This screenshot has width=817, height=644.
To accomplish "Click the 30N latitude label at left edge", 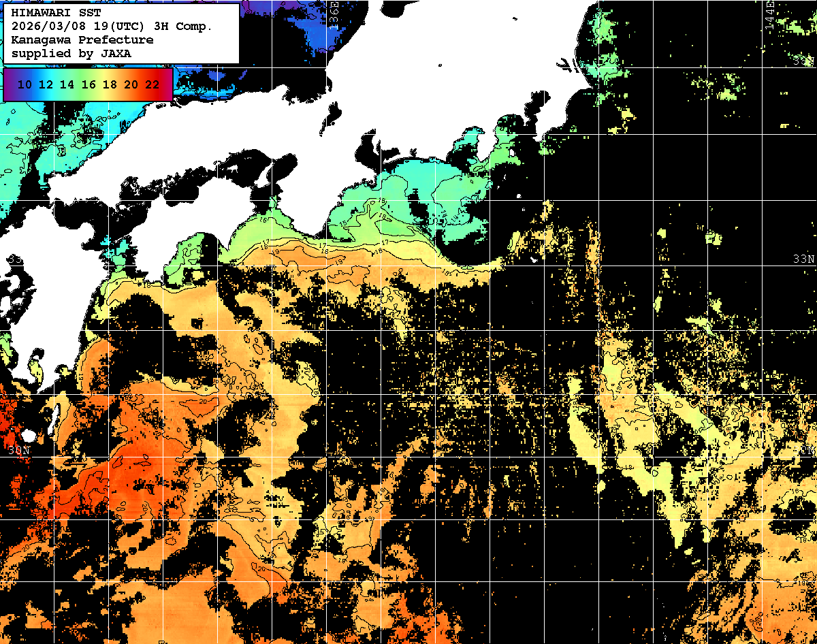I will click(19, 451).
